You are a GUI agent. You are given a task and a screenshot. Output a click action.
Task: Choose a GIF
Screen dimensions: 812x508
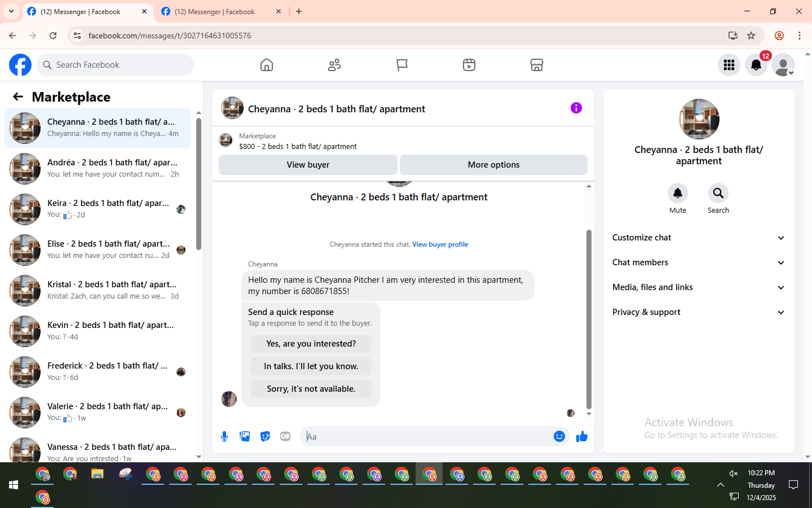click(285, 436)
